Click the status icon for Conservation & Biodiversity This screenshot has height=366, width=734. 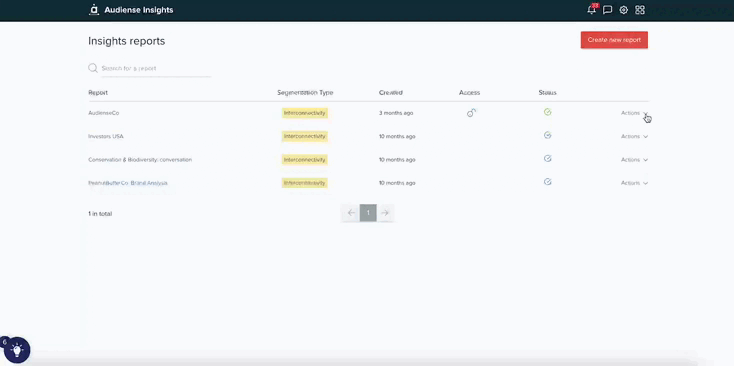548,159
